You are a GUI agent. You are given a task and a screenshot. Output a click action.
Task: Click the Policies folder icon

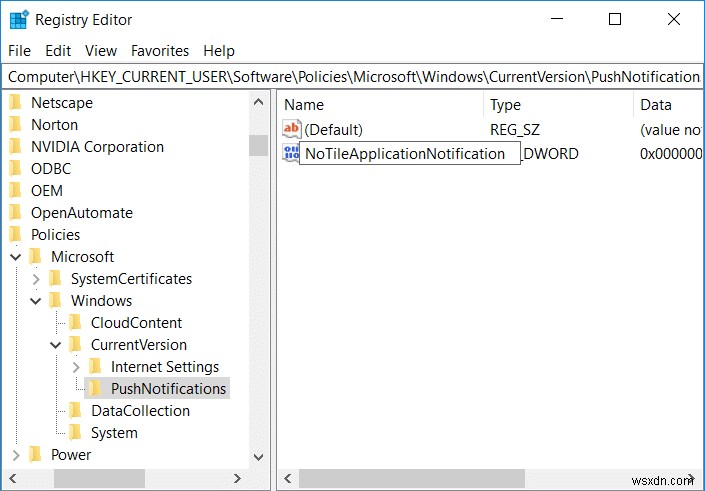(15, 235)
